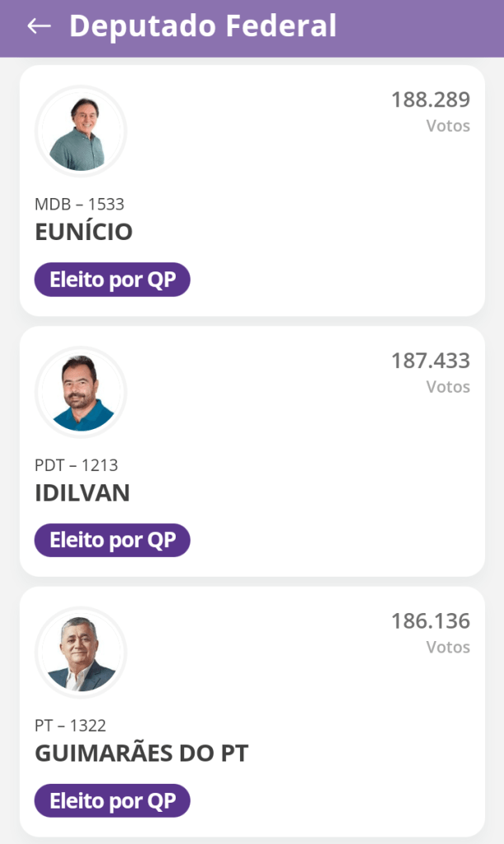This screenshot has height=844, width=504.
Task: Tap the PT – 1322 party label
Action: pos(70,725)
